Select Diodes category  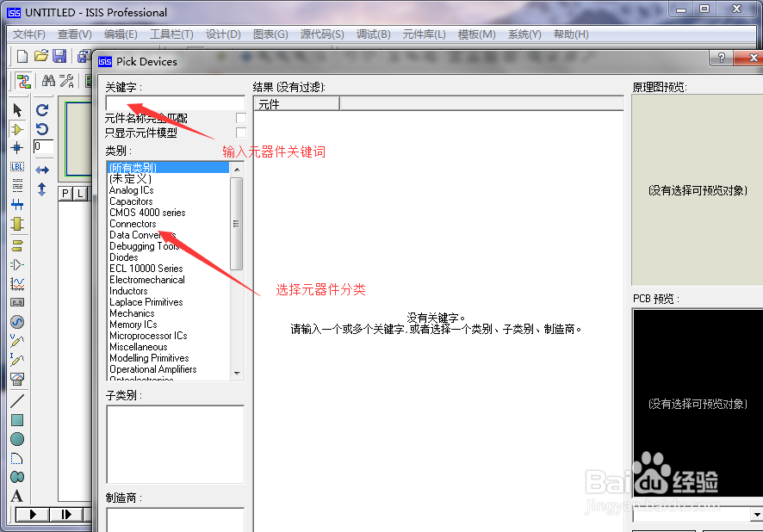124,257
